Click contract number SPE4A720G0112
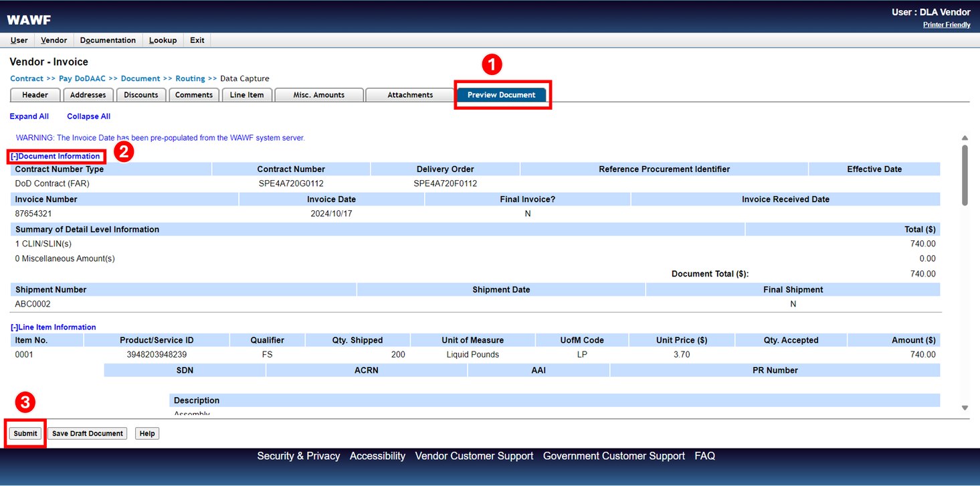The height and width of the screenshot is (486, 980). click(x=291, y=183)
